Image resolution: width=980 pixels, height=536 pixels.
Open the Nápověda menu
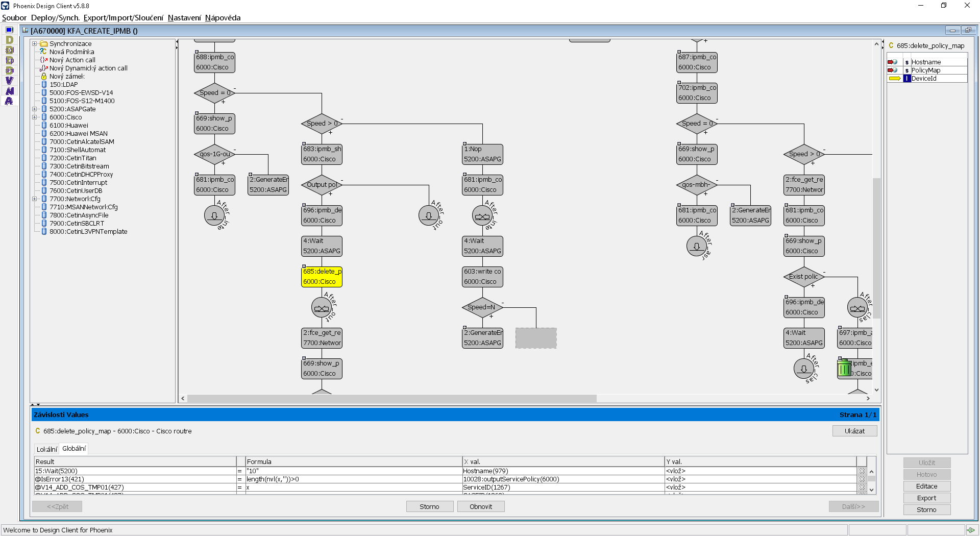[x=223, y=17]
